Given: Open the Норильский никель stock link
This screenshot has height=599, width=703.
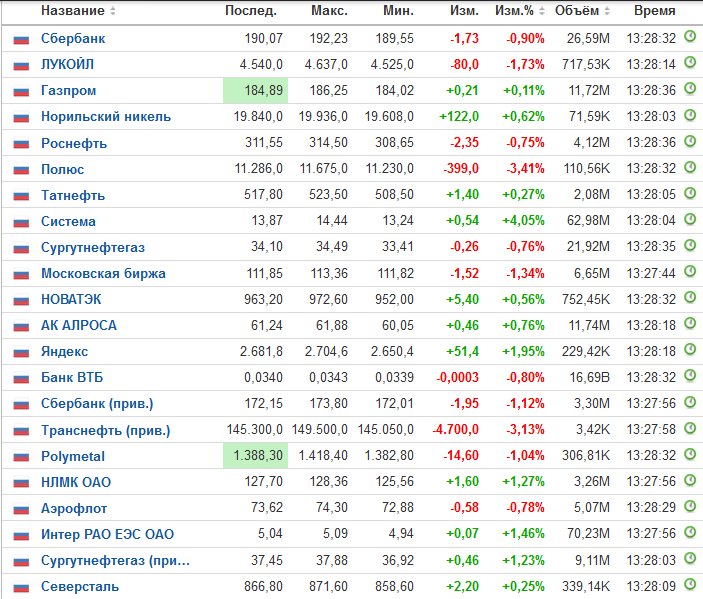Looking at the screenshot, I should coord(106,117).
